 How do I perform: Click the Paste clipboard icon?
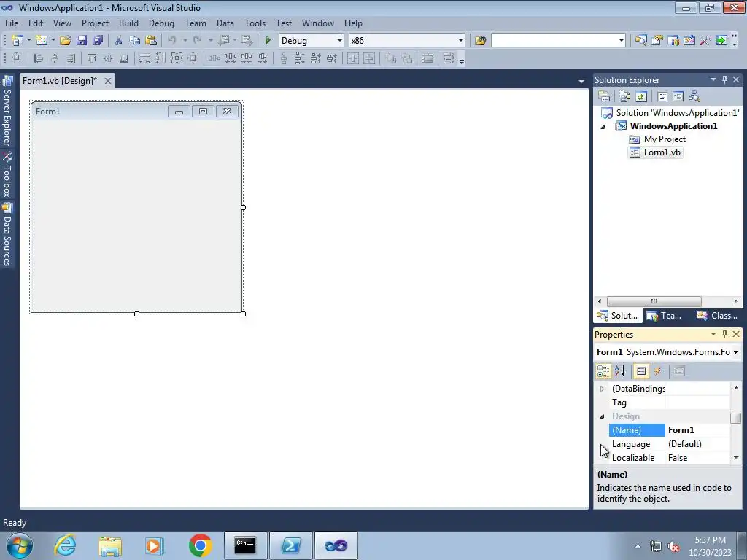(x=151, y=41)
